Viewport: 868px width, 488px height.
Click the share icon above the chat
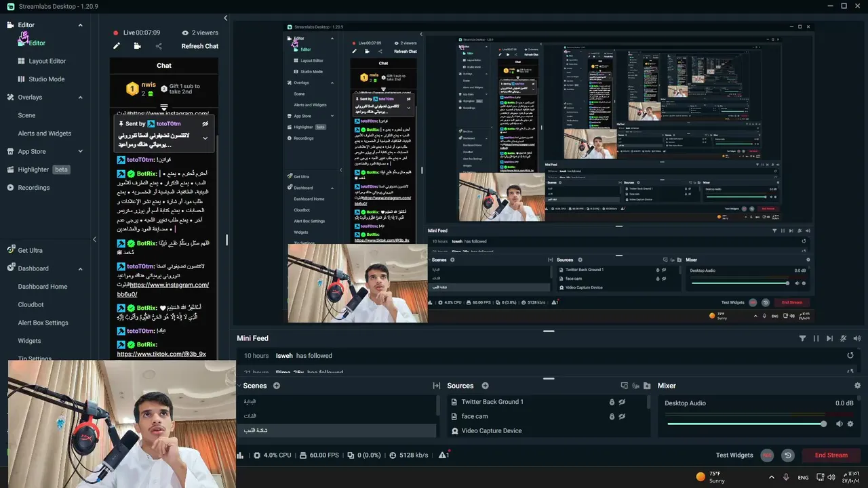point(159,46)
